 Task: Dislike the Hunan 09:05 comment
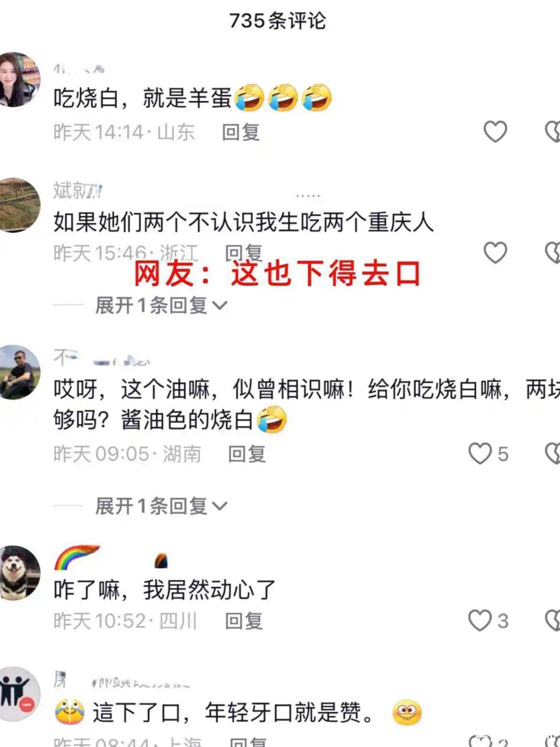pyautogui.click(x=553, y=453)
